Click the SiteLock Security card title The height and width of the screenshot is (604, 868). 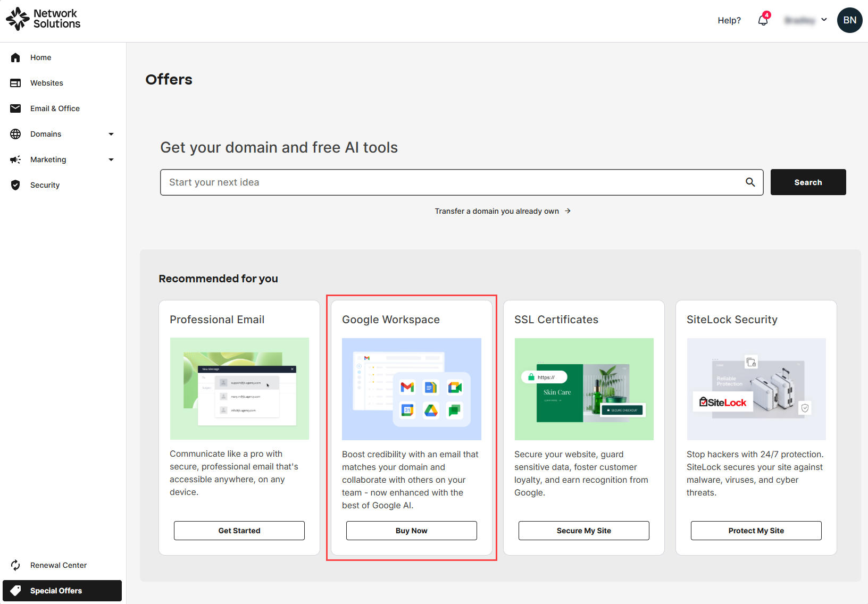[732, 320]
